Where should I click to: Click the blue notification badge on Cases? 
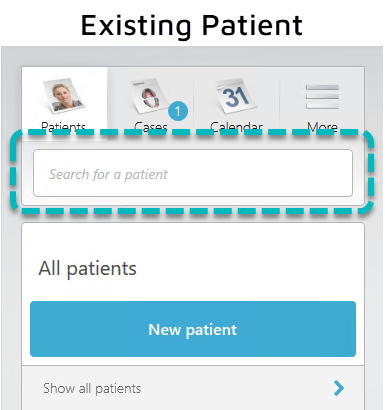click(178, 111)
